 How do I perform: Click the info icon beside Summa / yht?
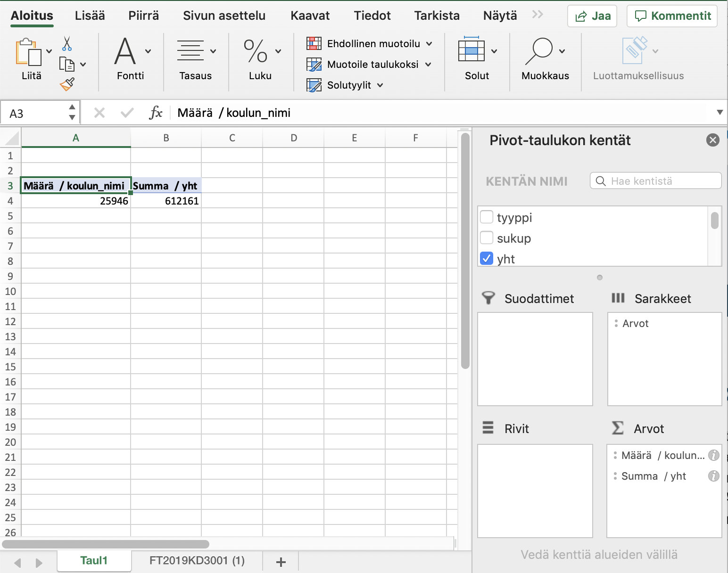click(713, 476)
